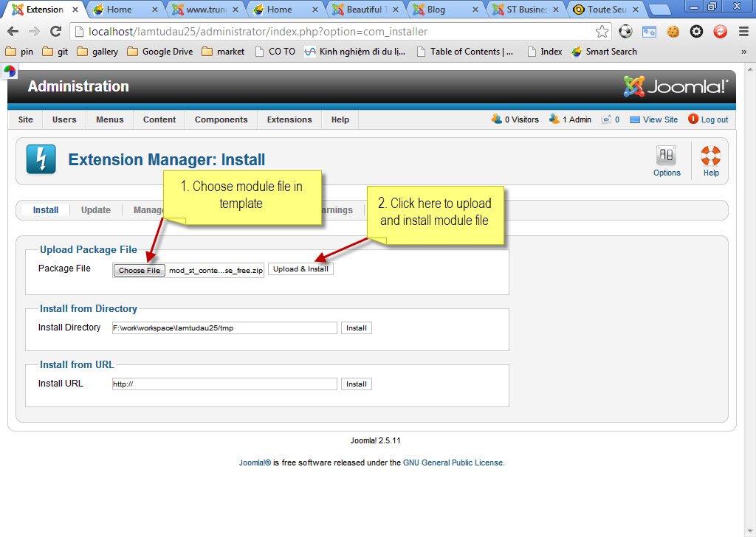Click the Install Directory text field

pos(224,328)
